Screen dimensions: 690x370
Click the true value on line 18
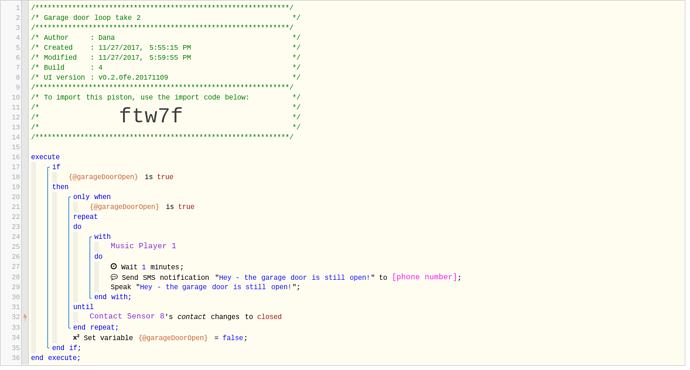(x=165, y=177)
